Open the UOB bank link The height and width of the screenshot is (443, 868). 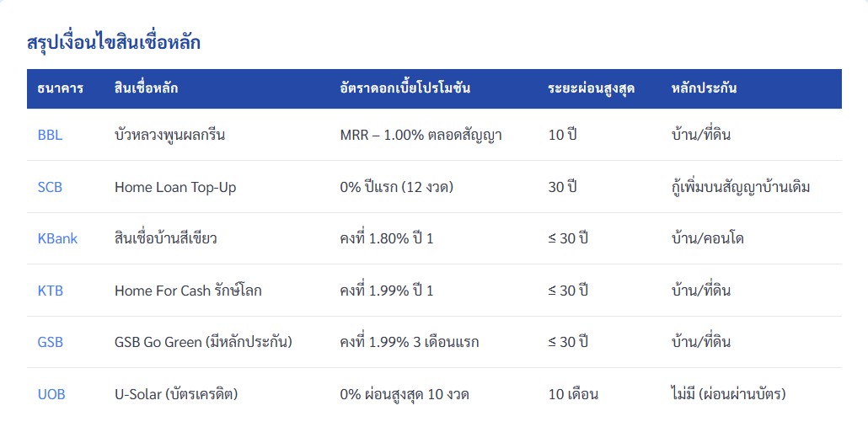click(51, 394)
